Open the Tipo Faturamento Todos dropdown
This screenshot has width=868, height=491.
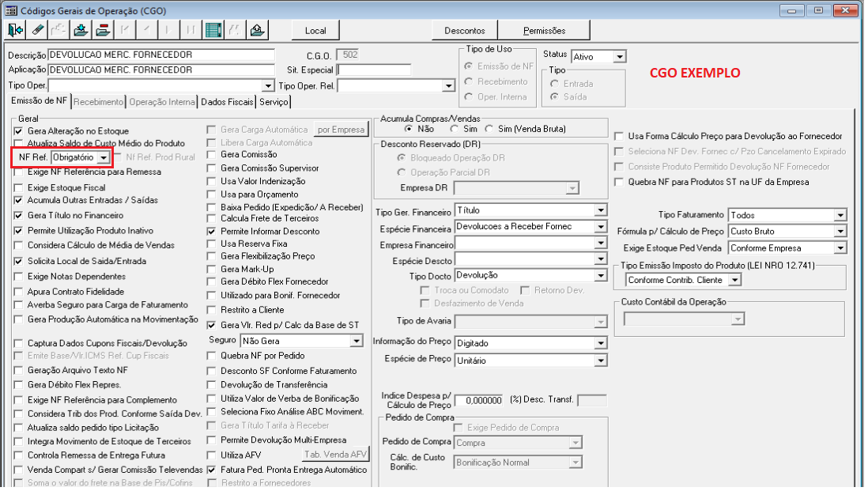(840, 215)
